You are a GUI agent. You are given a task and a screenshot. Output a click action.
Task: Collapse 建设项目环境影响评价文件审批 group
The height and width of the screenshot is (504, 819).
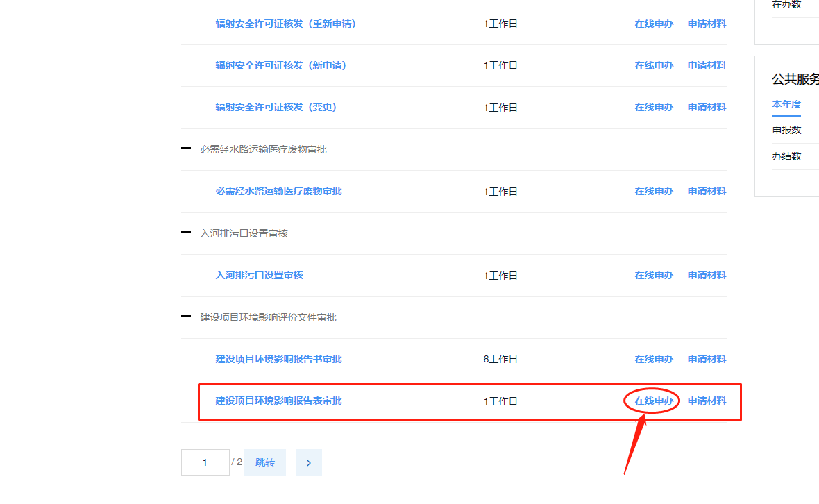click(x=186, y=317)
